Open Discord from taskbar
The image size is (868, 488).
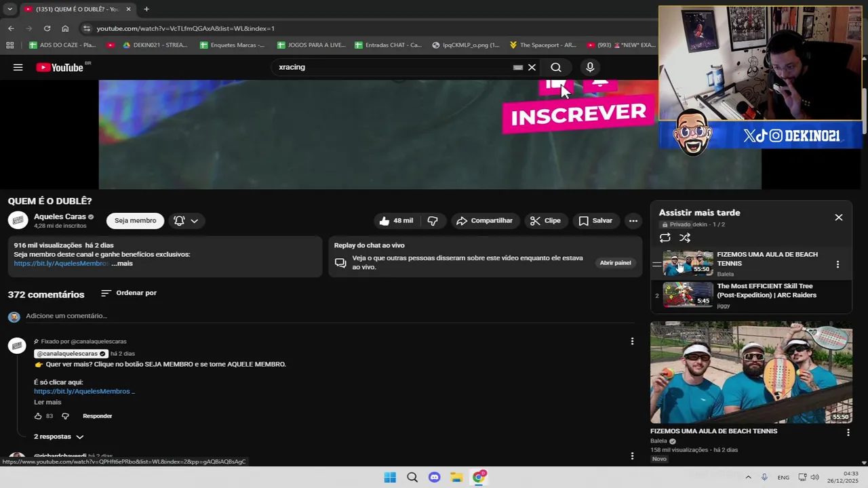435,477
